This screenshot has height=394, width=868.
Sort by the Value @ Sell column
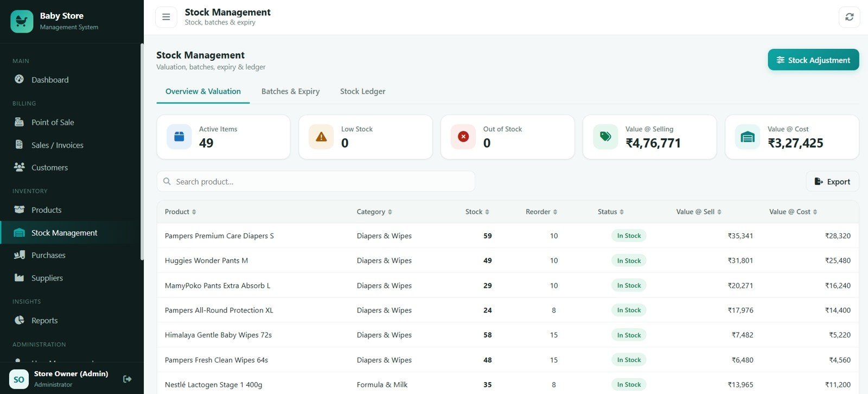(699, 212)
